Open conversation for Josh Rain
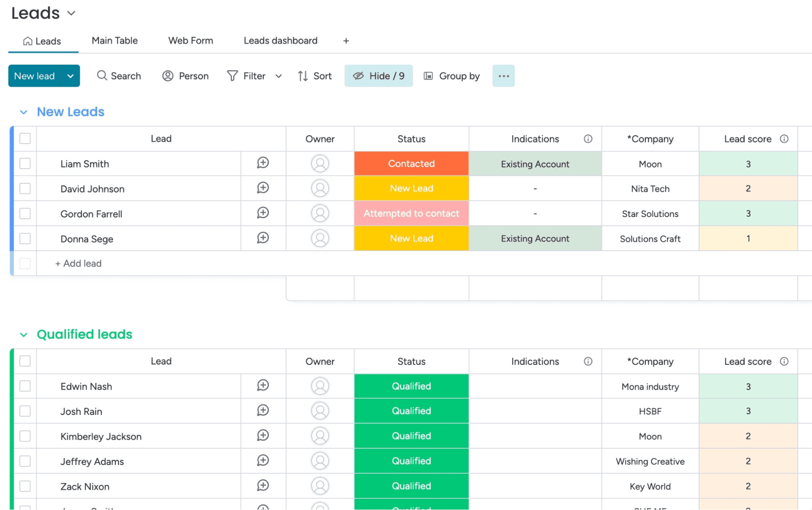 click(x=263, y=410)
